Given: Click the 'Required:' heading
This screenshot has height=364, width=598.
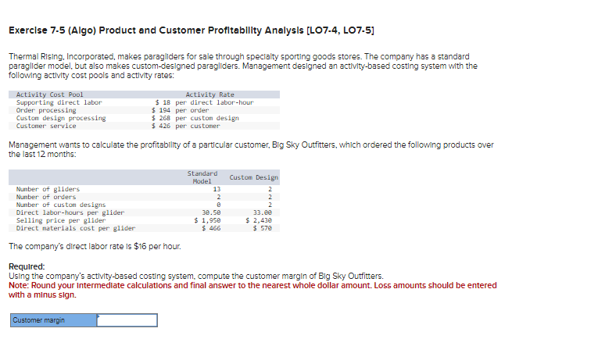Looking at the screenshot, I should click(x=27, y=266).
